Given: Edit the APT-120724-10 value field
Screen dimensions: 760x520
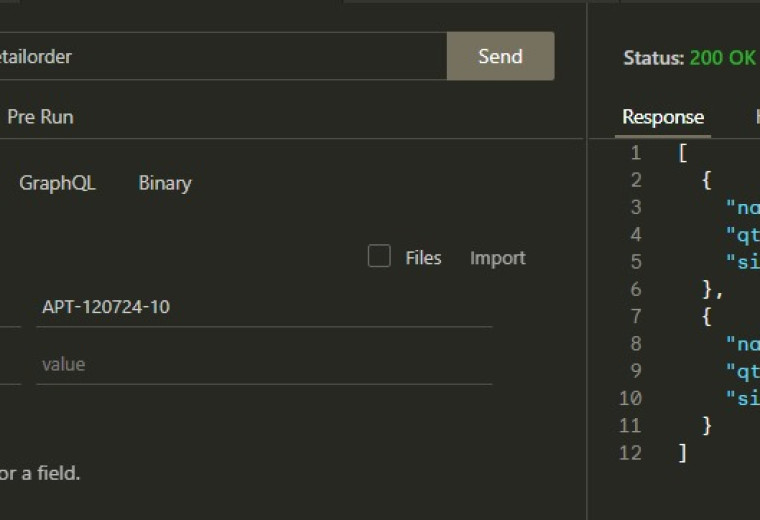Looking at the screenshot, I should [x=264, y=307].
